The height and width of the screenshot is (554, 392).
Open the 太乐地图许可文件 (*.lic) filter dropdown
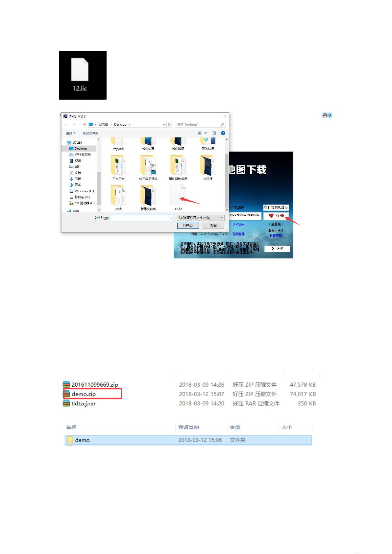point(222,218)
